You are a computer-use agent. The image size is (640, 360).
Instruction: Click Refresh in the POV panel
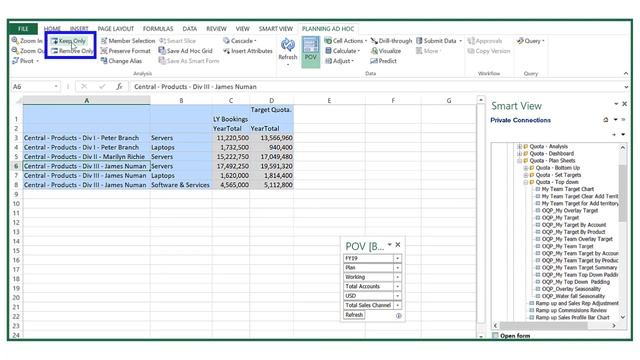point(354,315)
